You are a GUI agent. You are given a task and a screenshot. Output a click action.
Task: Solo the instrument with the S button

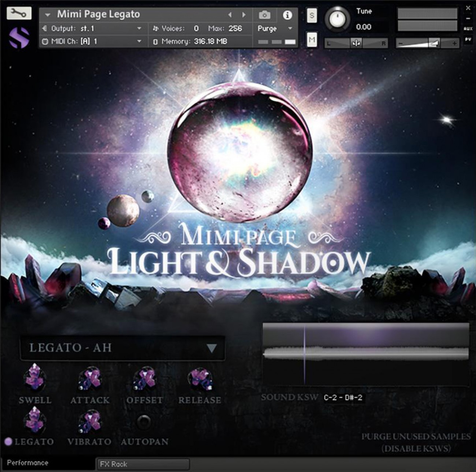[312, 15]
